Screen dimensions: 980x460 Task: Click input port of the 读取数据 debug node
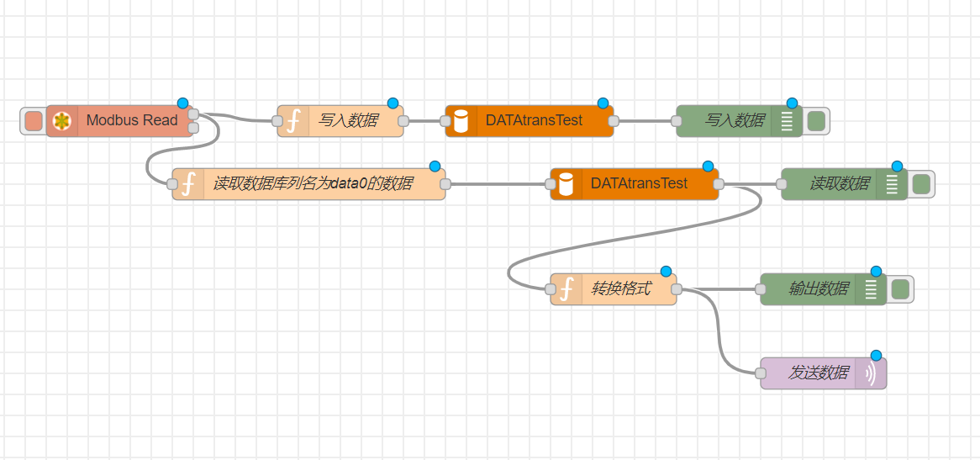pyautogui.click(x=782, y=184)
